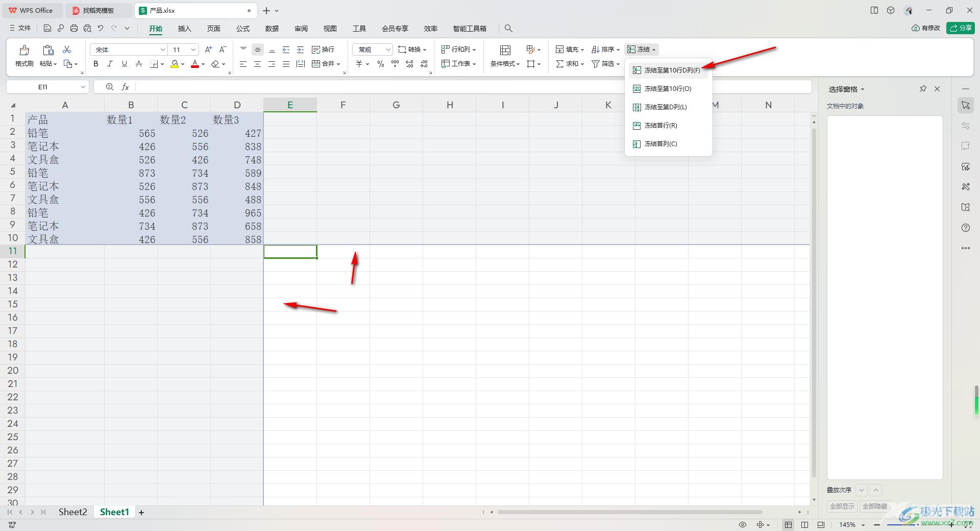
Task: Click the Share (分享) button
Action: [960, 28]
